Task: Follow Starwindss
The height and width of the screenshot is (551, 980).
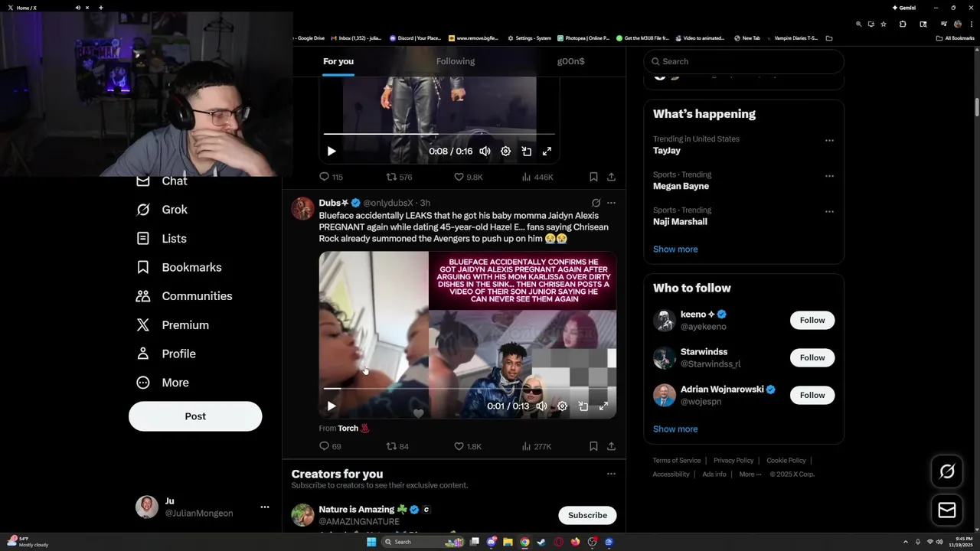Action: pos(812,357)
